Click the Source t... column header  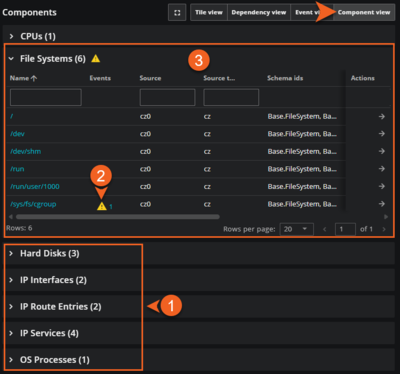219,78
